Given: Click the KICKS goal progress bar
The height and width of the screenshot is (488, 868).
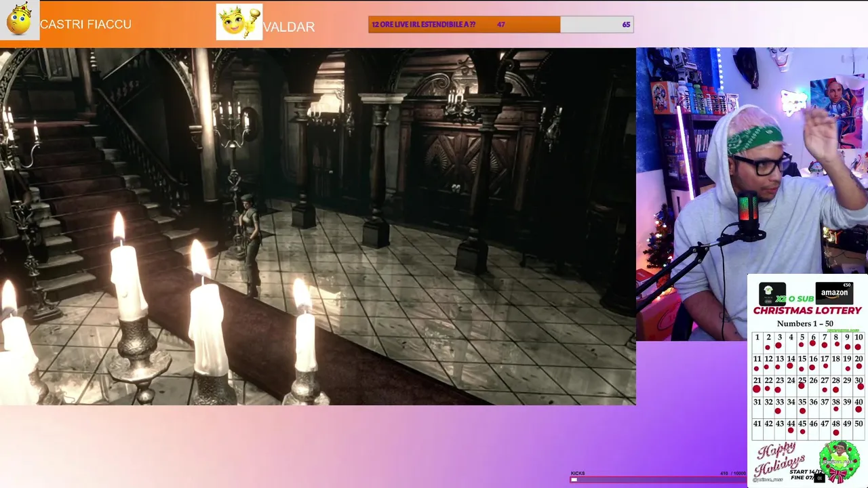Looking at the screenshot, I should [658, 479].
